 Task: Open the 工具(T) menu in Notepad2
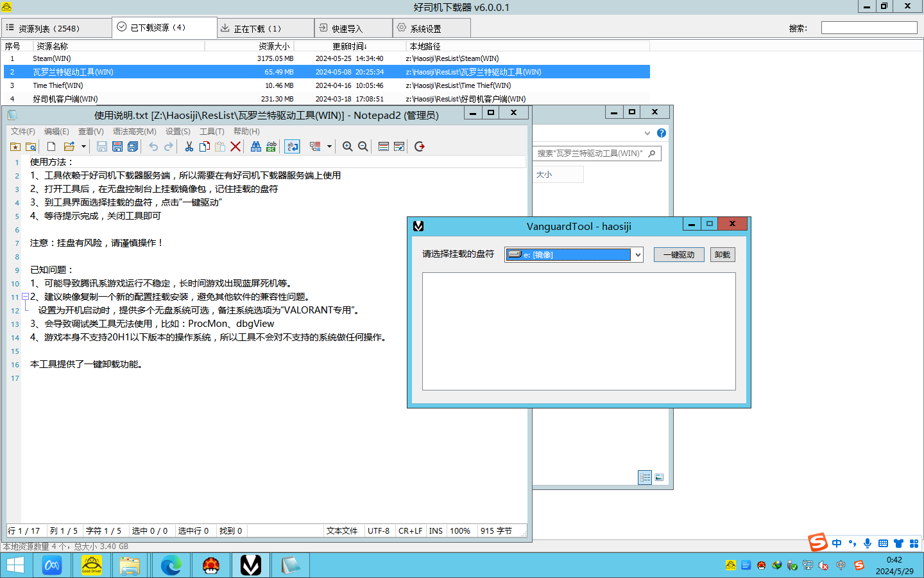click(212, 131)
